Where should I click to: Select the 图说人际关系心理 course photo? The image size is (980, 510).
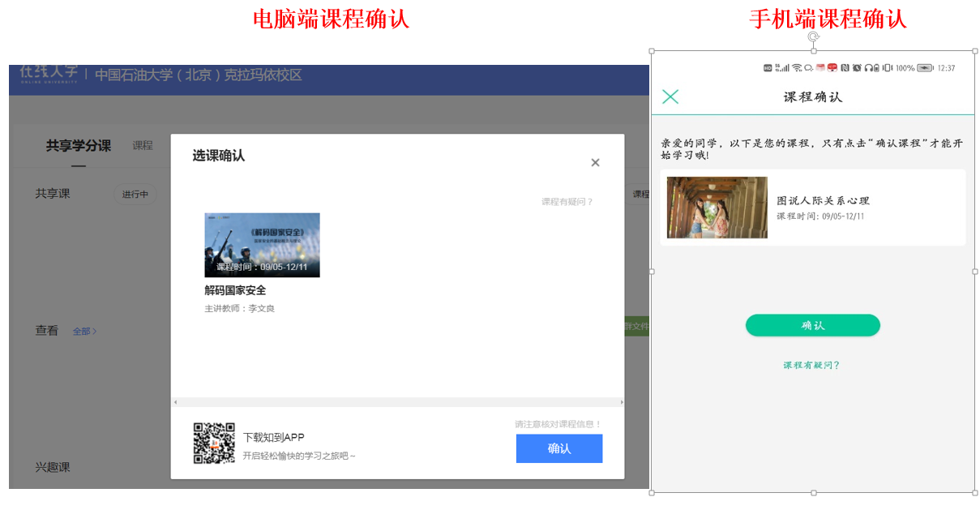tap(717, 208)
